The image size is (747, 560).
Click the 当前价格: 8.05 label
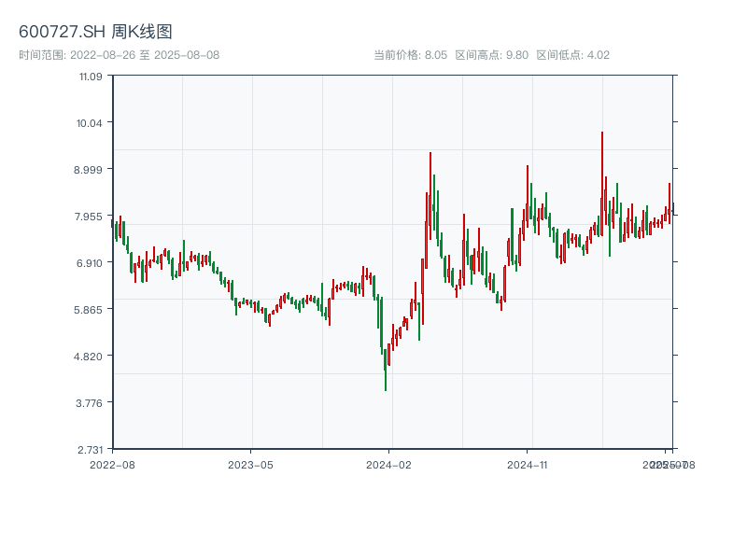click(x=410, y=55)
